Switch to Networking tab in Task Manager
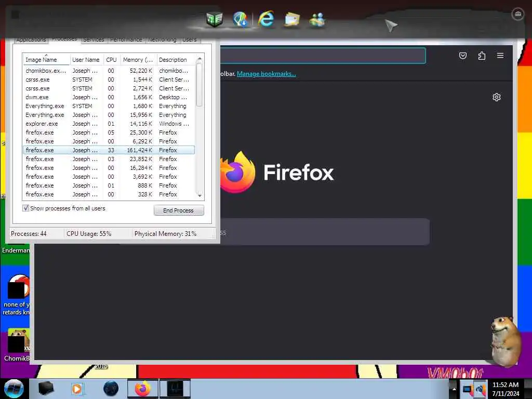This screenshot has width=532, height=399. point(162,39)
